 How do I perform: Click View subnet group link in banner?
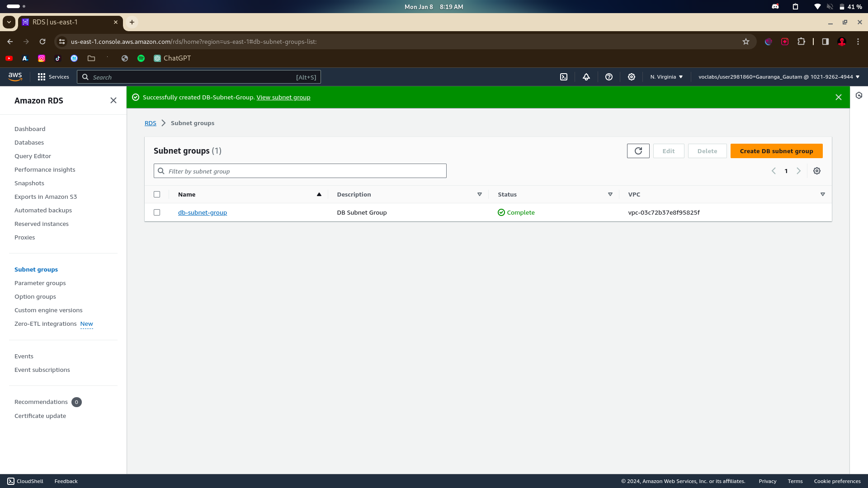283,97
